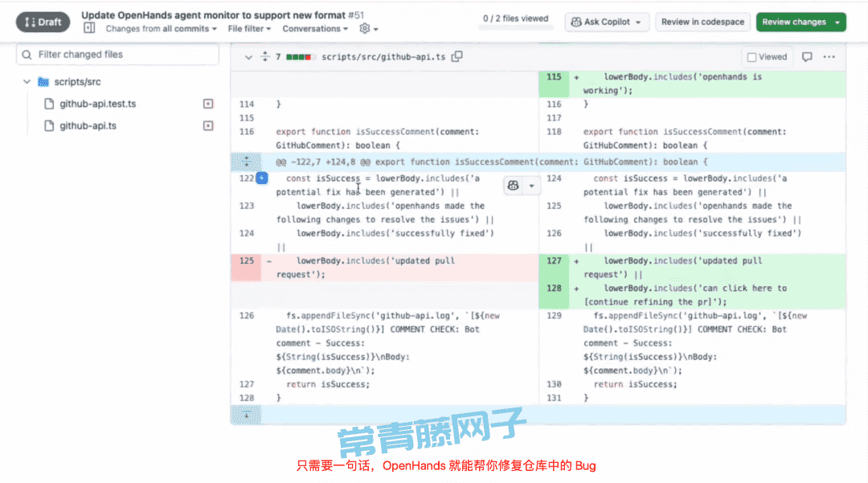868x483 pixels.
Task: Click modified status icon for github-api.test.ts
Action: click(x=208, y=104)
